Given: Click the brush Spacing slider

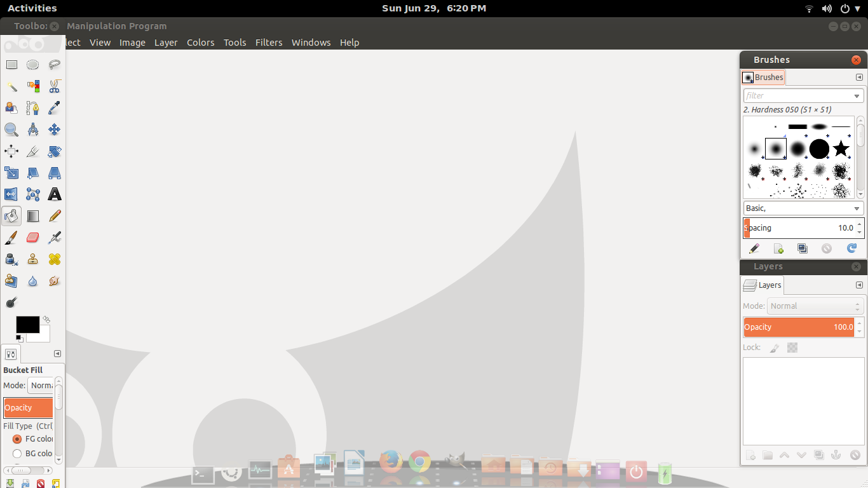Looking at the screenshot, I should [x=799, y=228].
